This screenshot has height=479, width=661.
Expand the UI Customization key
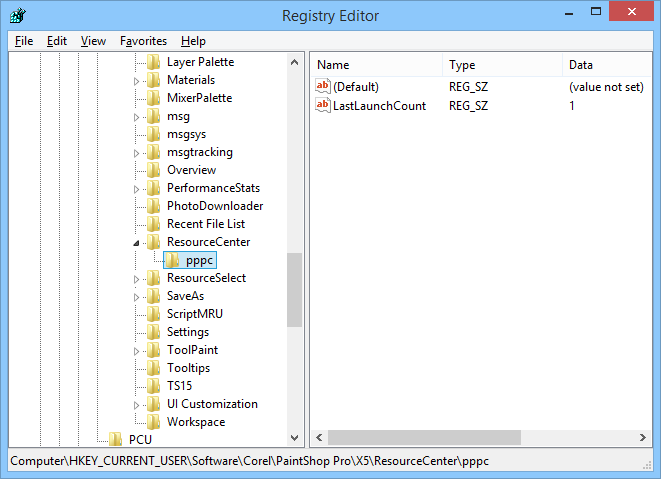[136, 405]
